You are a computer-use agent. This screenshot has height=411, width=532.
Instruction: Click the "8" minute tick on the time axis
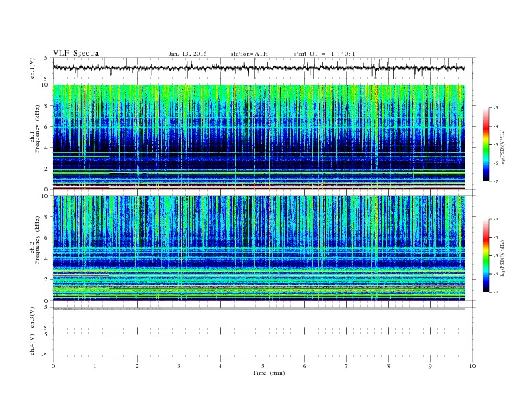388,366
